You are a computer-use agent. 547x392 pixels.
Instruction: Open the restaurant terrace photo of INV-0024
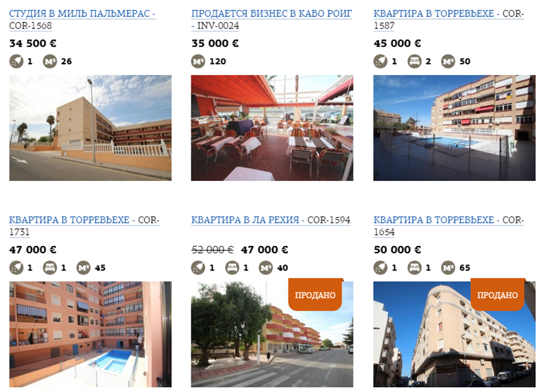pos(272,128)
